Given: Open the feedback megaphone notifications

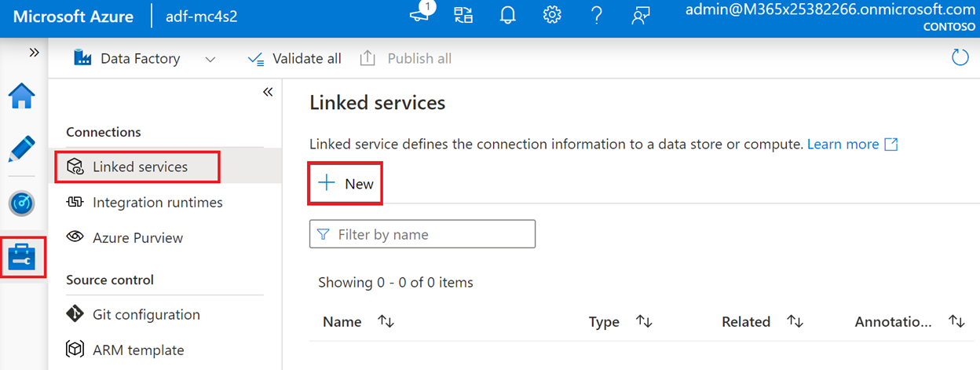Looking at the screenshot, I should [x=422, y=14].
